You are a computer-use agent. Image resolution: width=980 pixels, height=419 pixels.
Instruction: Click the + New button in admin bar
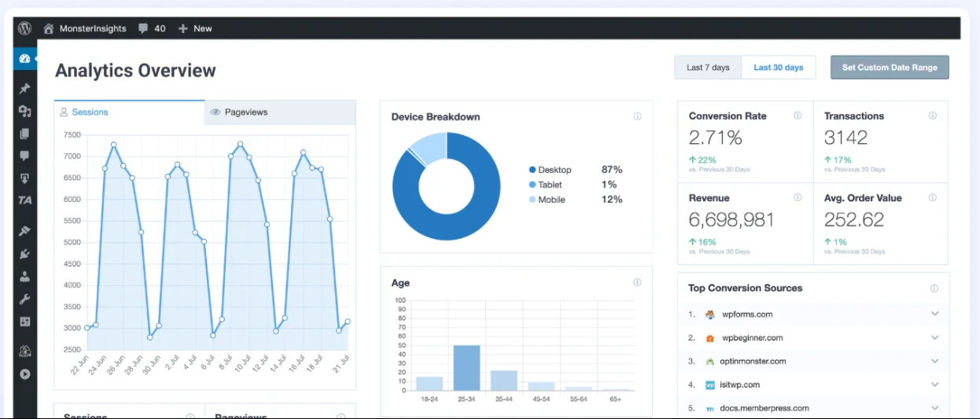[195, 28]
